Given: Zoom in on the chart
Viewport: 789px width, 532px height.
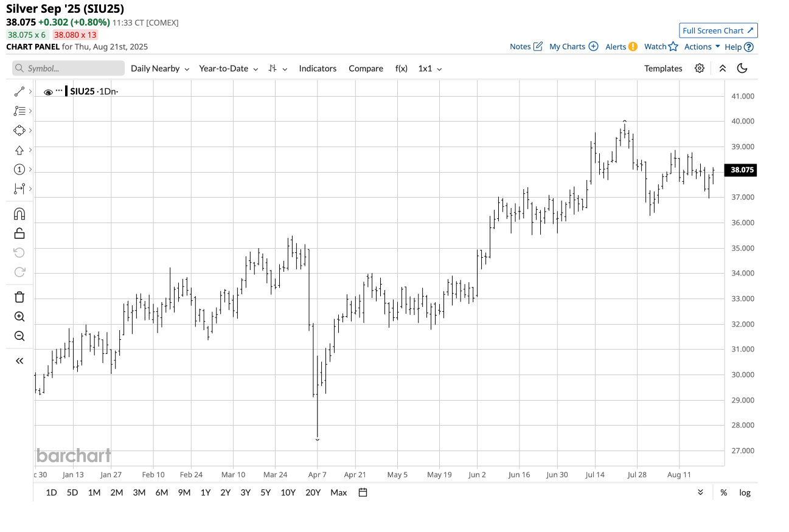Looking at the screenshot, I should pyautogui.click(x=19, y=316).
